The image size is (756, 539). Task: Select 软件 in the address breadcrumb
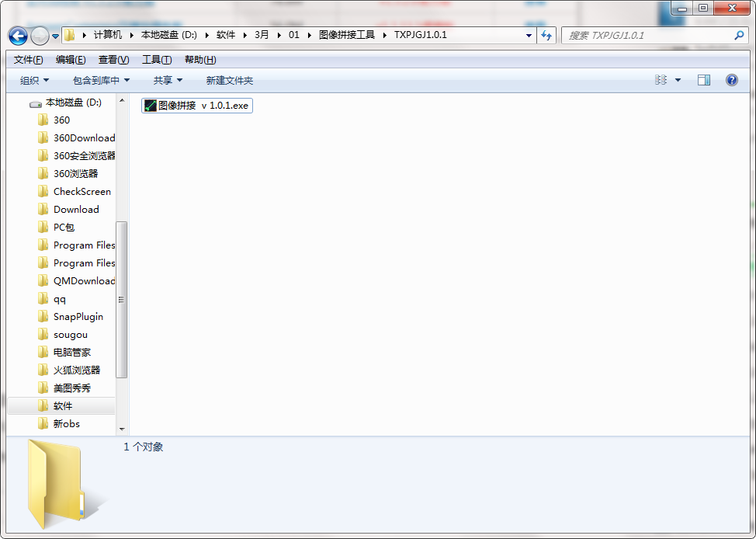coord(226,35)
